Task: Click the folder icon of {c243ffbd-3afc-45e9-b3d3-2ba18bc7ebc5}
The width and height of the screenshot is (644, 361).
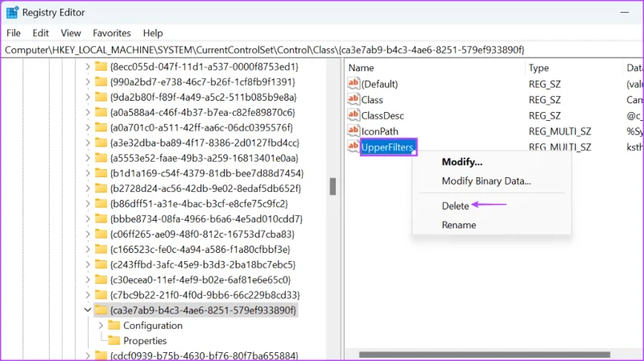Action: [101, 264]
